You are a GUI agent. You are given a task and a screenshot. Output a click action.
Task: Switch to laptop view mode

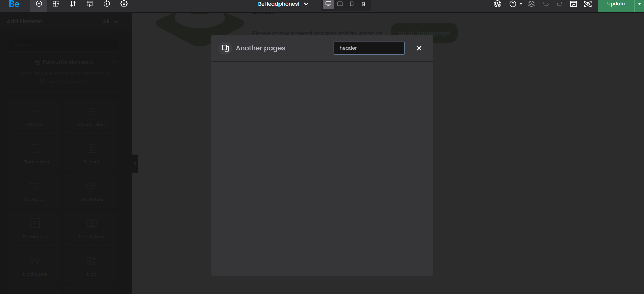[x=340, y=4]
